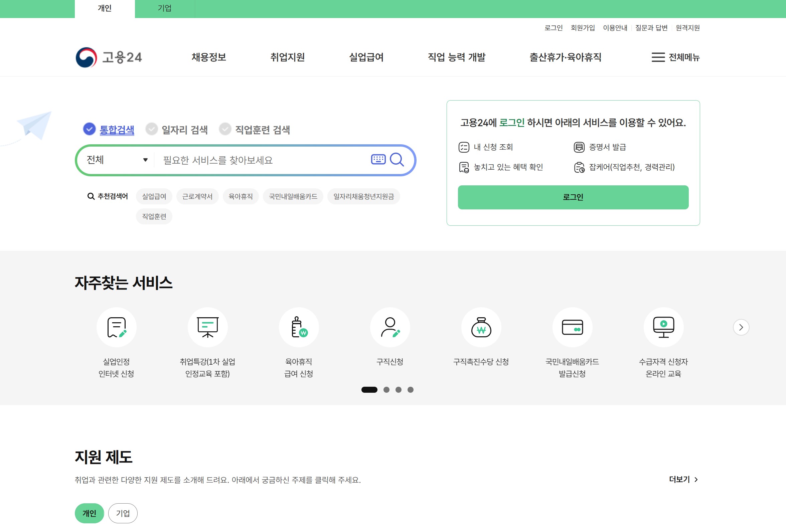The image size is (786, 532).
Task: Open the 실업급여 main menu item
Action: coord(366,57)
